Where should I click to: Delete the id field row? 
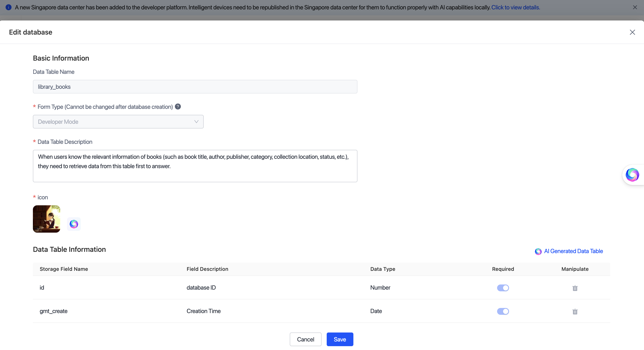tap(575, 288)
